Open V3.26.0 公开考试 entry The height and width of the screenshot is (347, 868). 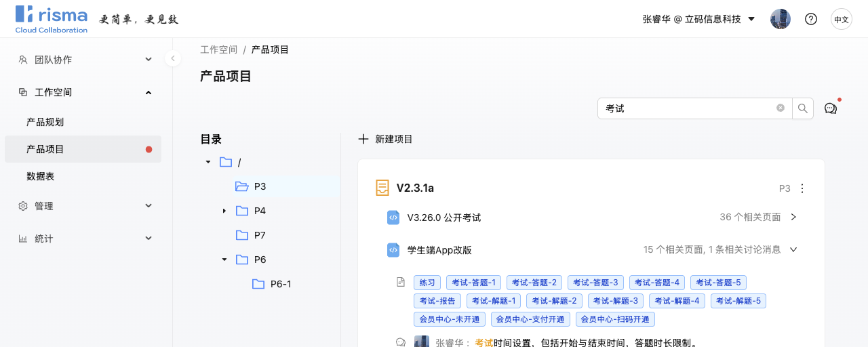click(444, 218)
